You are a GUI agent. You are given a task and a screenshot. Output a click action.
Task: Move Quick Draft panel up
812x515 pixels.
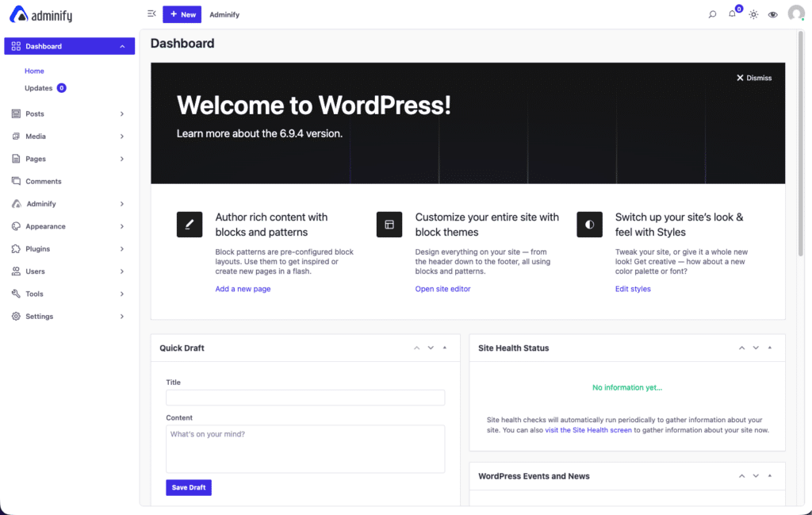click(x=417, y=348)
